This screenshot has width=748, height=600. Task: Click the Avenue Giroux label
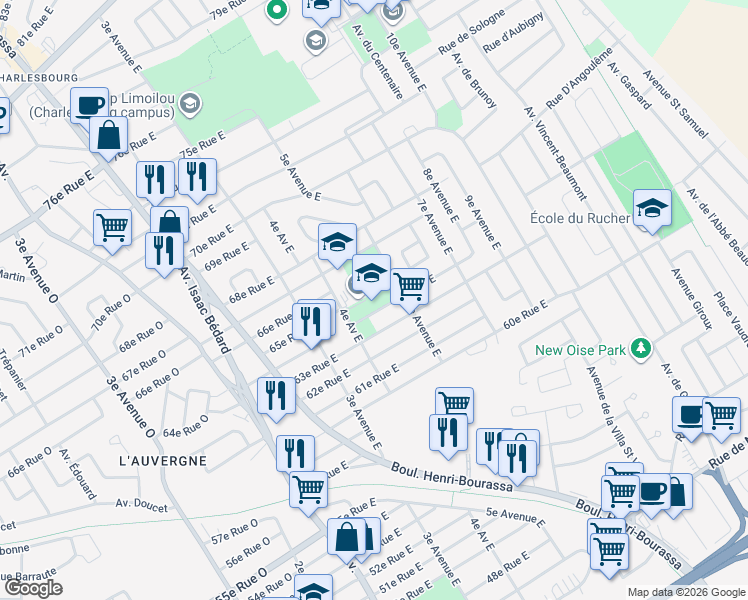[x=692, y=299]
